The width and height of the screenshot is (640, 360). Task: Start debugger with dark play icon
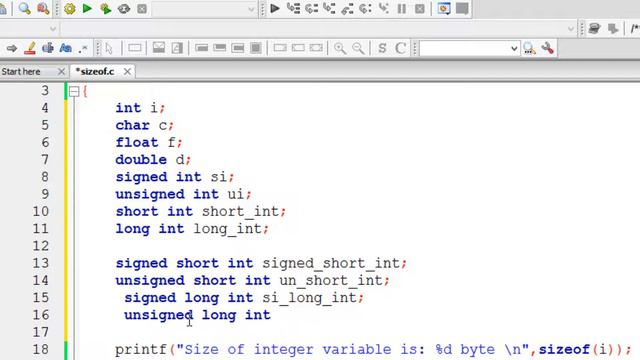[x=275, y=9]
